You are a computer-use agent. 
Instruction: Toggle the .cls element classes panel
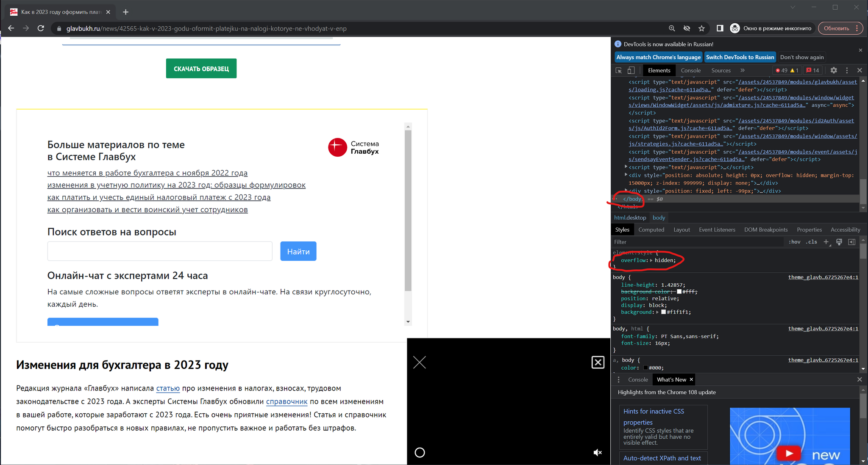[x=812, y=242]
